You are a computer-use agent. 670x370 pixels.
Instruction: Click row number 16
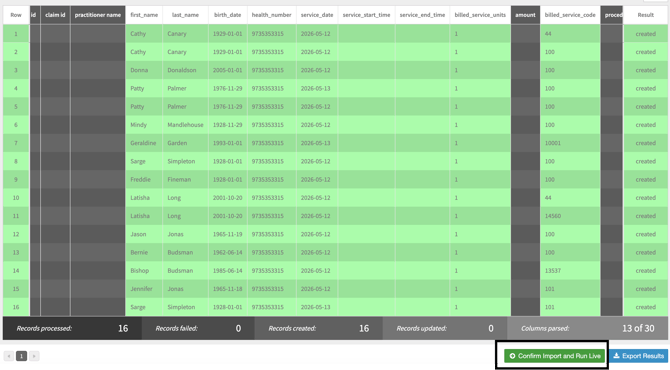pos(16,307)
